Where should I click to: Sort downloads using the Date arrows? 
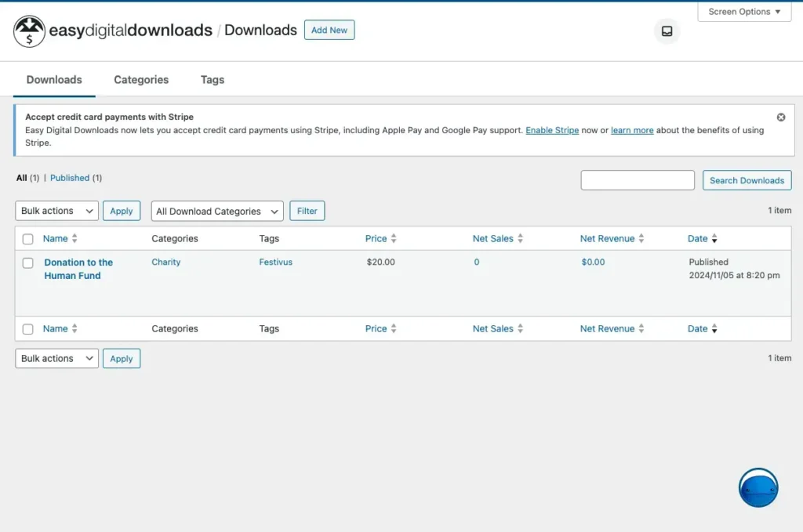(x=714, y=238)
